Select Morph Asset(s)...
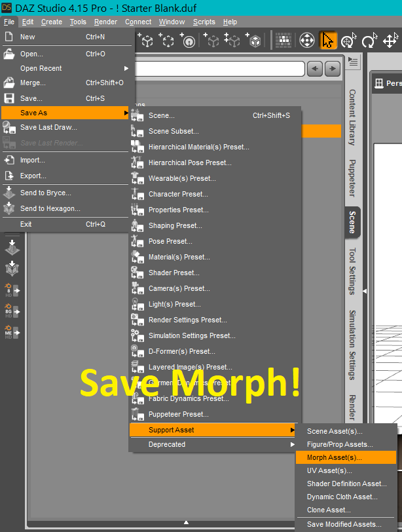The image size is (402, 532). coord(346,457)
